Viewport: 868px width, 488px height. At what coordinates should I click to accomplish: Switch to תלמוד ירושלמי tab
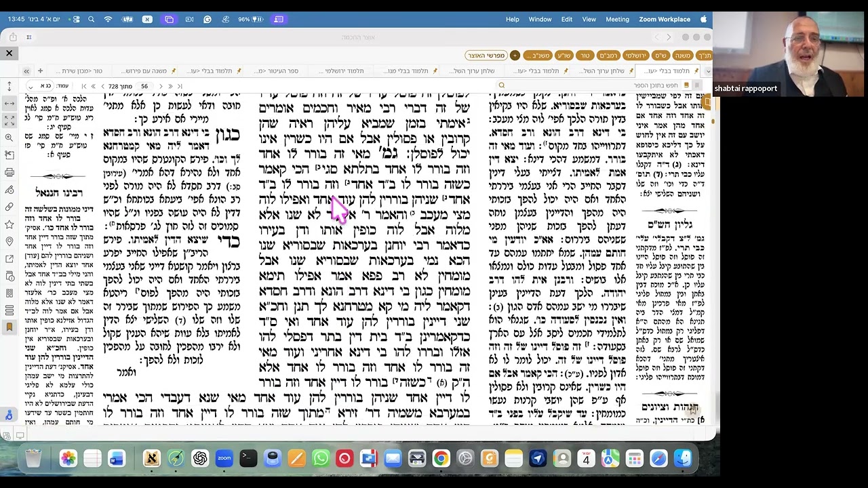341,70
